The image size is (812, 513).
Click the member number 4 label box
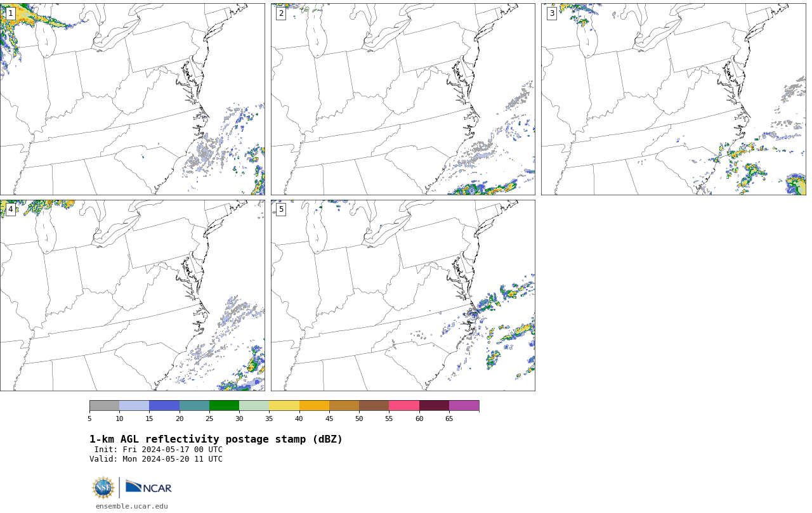click(x=10, y=209)
